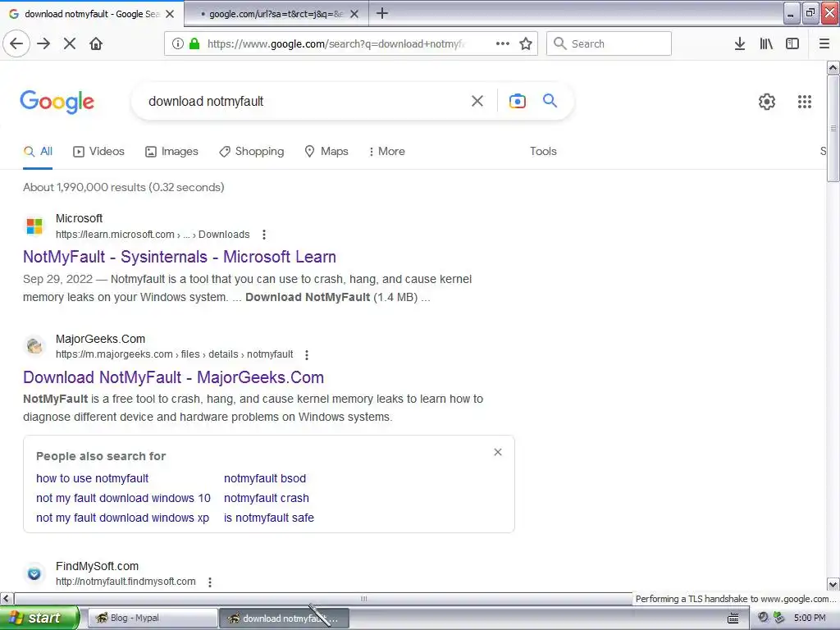Search 'notmyfault crash'

pos(267,498)
